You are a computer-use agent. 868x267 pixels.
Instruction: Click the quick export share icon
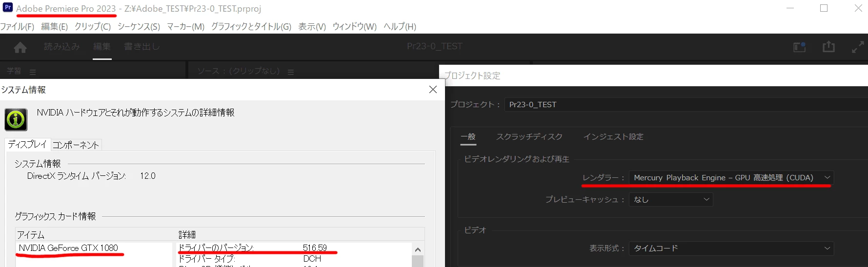[828, 47]
